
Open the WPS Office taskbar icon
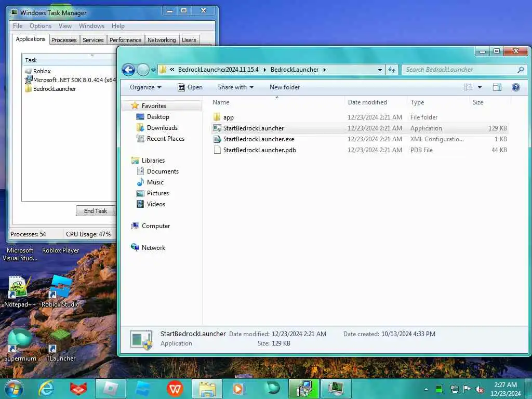click(175, 389)
